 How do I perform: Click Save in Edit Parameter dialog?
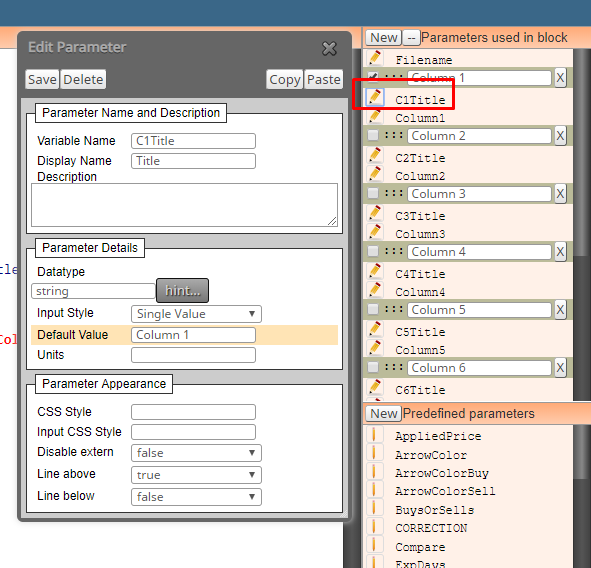[42, 79]
